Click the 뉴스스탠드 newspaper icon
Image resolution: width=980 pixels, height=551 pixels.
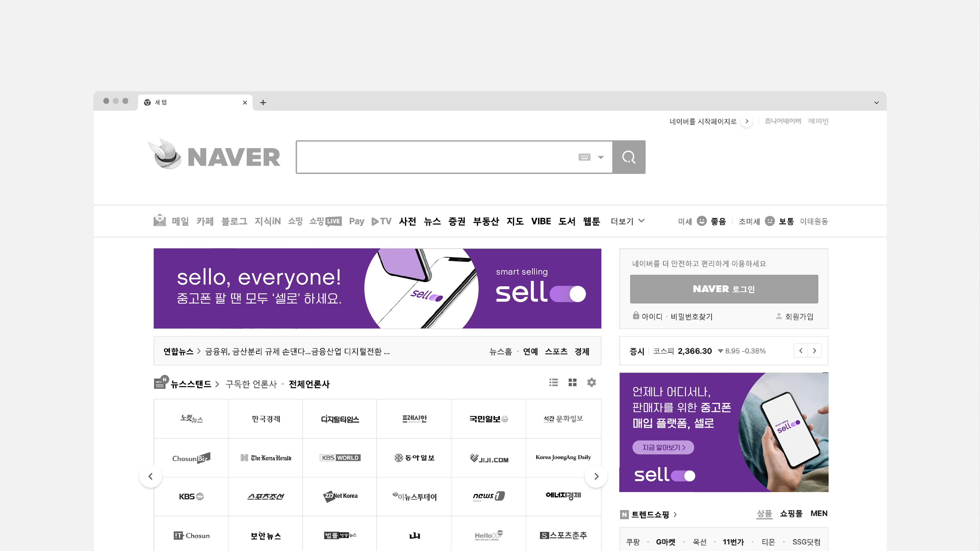click(x=161, y=382)
